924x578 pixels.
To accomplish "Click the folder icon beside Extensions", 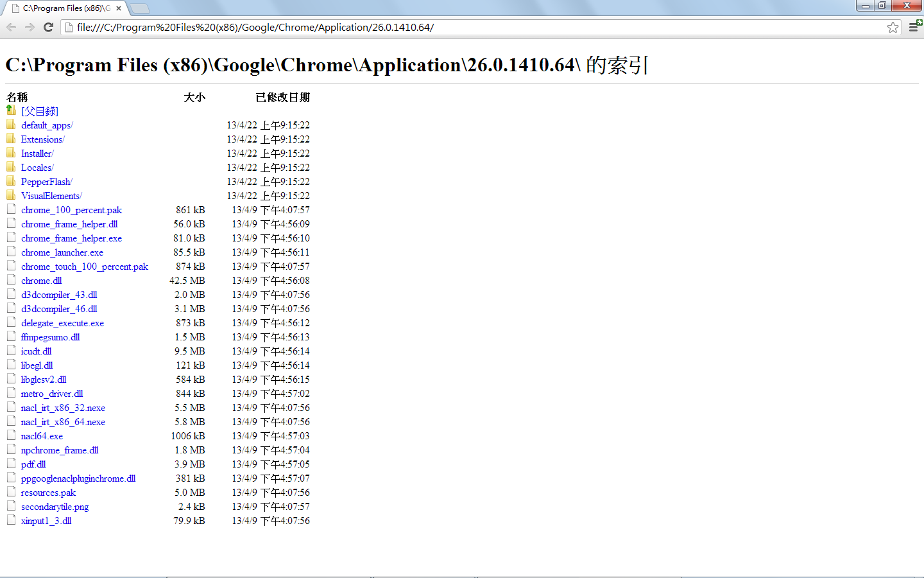I will click(x=11, y=139).
